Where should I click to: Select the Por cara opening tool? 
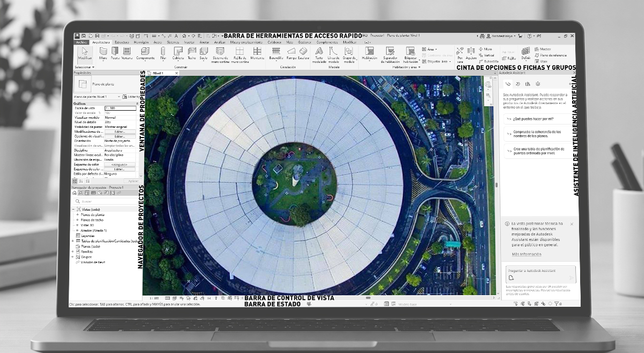[x=460, y=55]
